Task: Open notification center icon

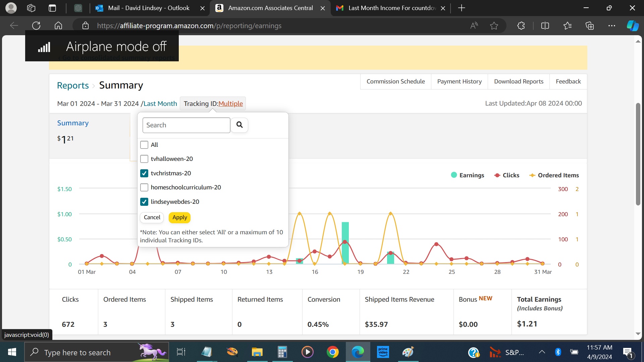Action: tap(627, 352)
